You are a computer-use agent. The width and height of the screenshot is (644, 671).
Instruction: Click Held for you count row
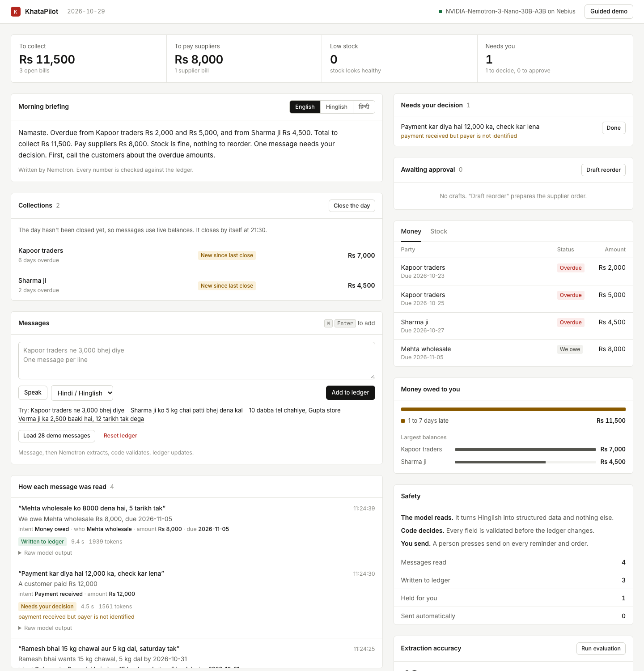[513, 598]
